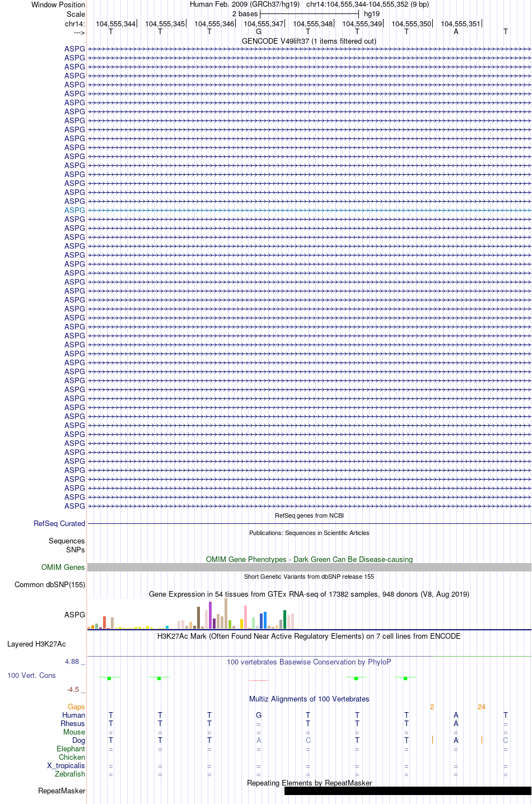Open the GTEx Gene Expression track title

tap(309, 594)
